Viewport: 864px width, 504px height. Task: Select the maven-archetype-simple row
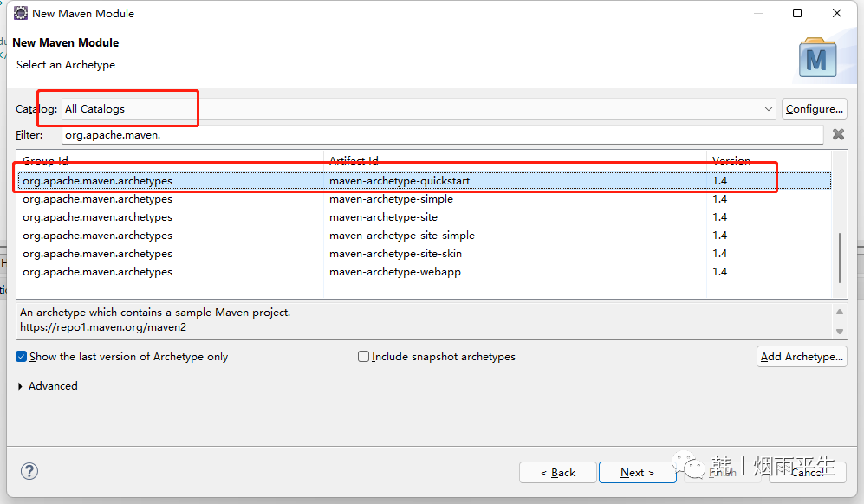425,199
